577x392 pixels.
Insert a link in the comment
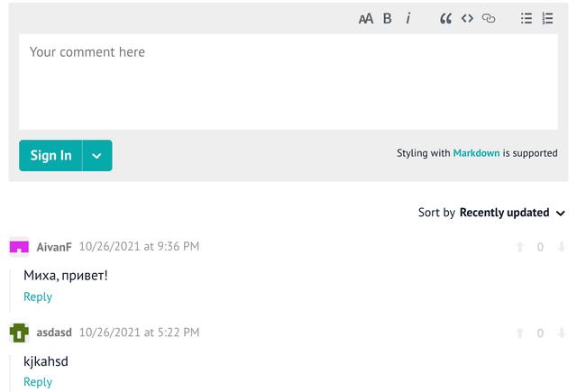click(x=489, y=18)
